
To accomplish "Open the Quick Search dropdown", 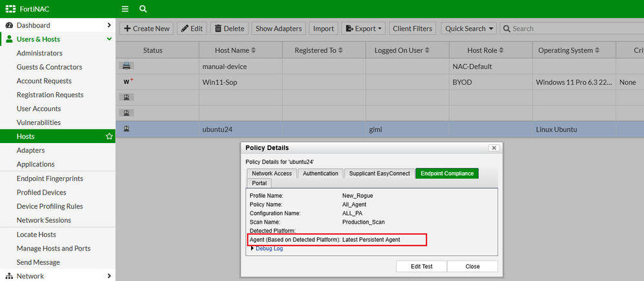I will tap(470, 28).
